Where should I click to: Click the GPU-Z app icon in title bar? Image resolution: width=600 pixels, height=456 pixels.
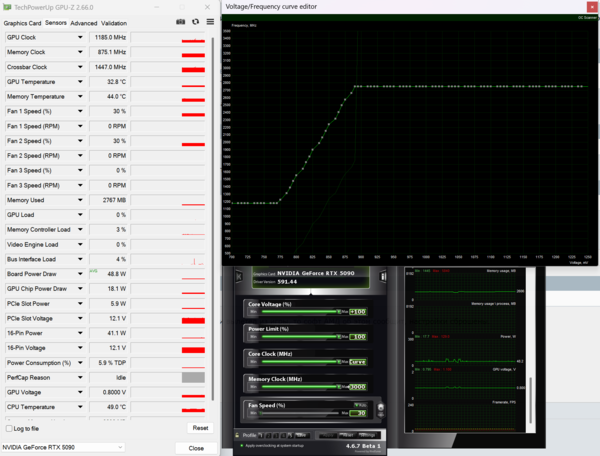7,7
